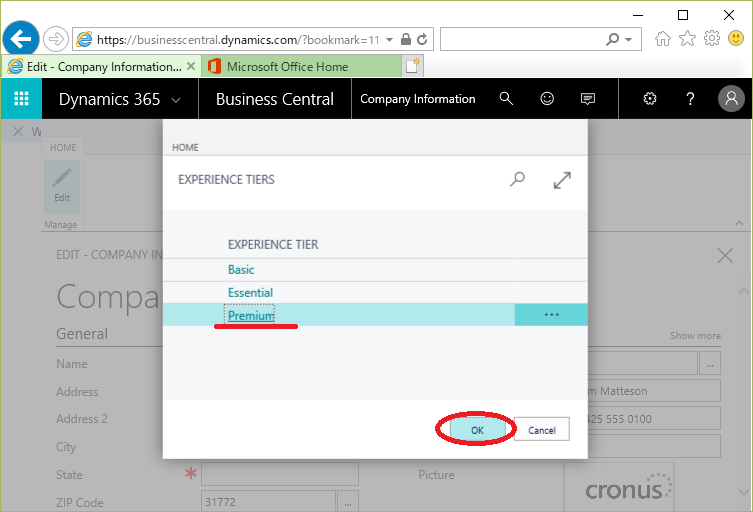
Task: Open the browser Home icon
Action: coord(663,38)
